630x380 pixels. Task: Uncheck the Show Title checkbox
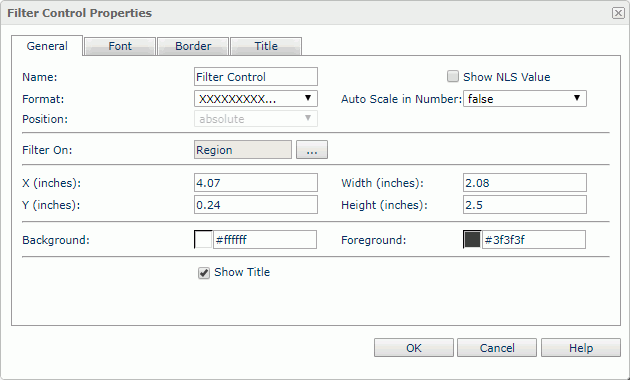204,273
